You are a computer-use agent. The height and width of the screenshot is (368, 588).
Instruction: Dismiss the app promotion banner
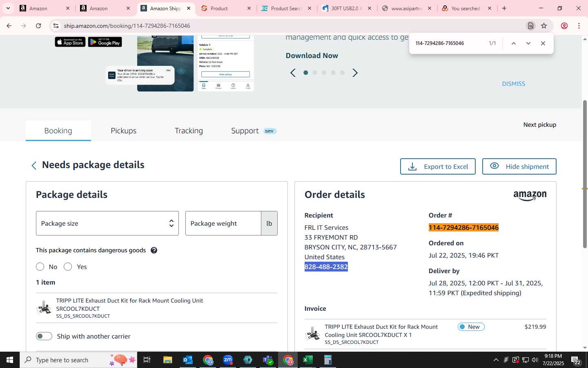point(514,84)
